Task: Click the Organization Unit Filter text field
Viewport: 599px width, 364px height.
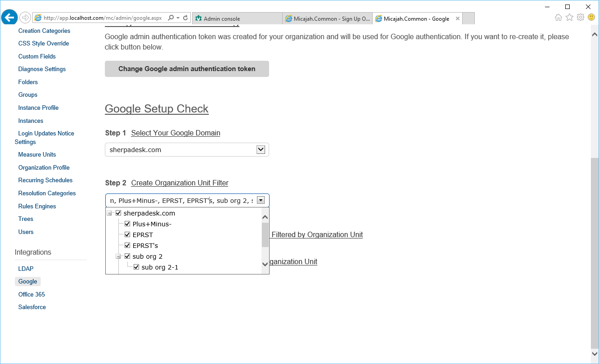Action: click(x=180, y=201)
